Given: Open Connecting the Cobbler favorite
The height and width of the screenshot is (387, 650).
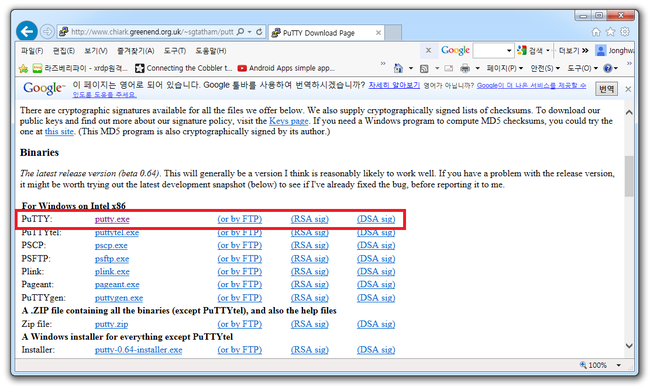Looking at the screenshot, I should [184, 68].
